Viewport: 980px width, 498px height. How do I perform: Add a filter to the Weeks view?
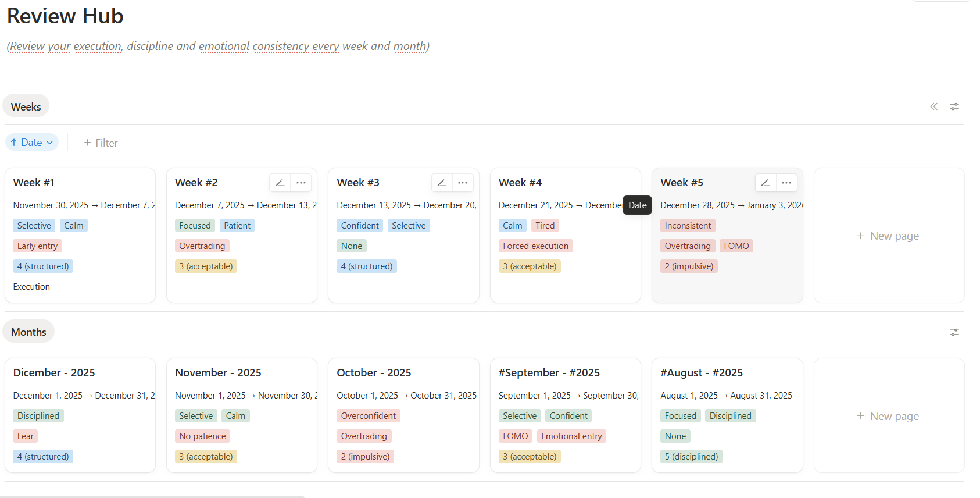[101, 143]
